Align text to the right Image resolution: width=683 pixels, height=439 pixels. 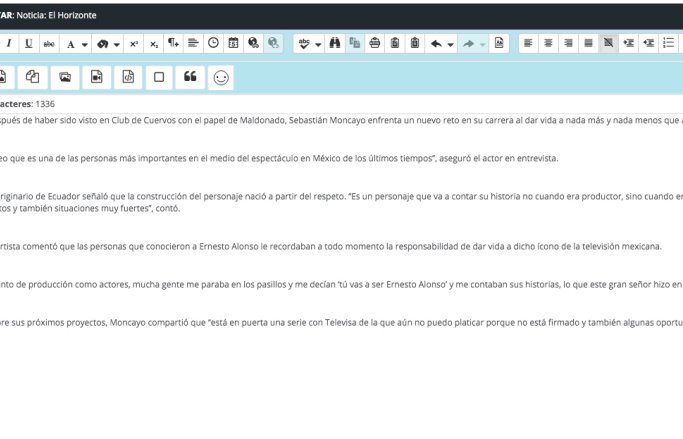tap(568, 43)
